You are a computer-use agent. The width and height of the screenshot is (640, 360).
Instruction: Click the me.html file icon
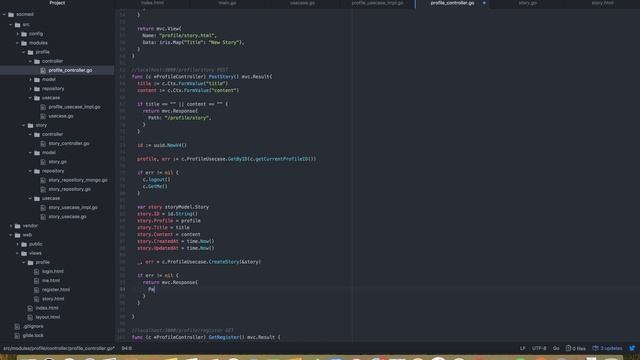(x=36, y=281)
